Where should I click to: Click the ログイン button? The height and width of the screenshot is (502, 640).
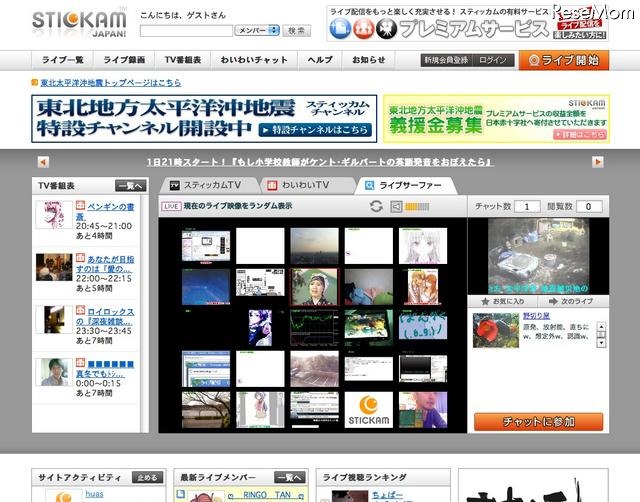pyautogui.click(x=493, y=60)
